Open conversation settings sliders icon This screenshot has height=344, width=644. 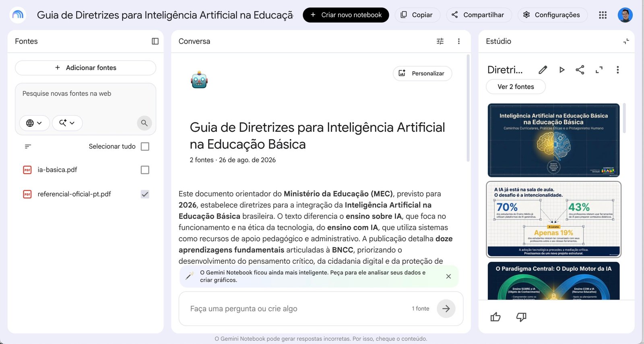click(x=440, y=41)
